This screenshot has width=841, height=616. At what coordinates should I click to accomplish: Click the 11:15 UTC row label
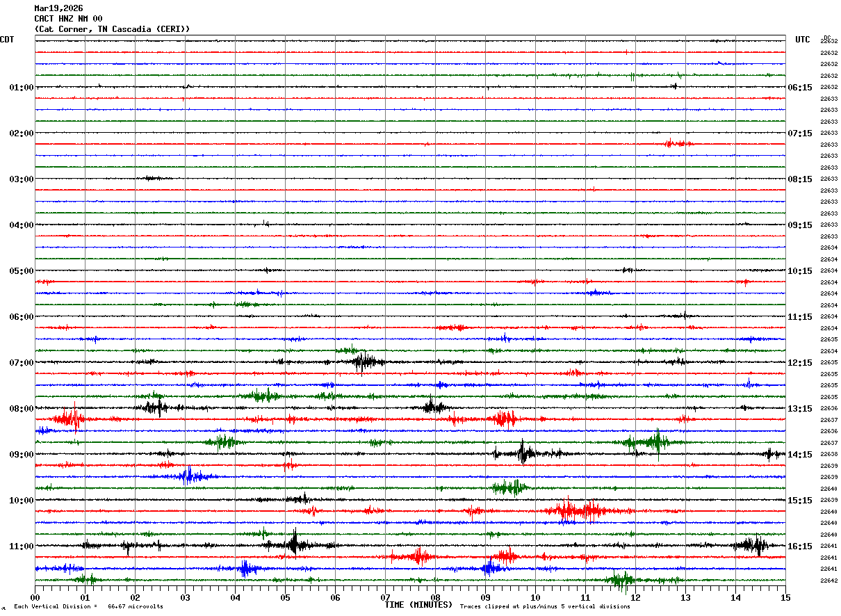click(800, 317)
